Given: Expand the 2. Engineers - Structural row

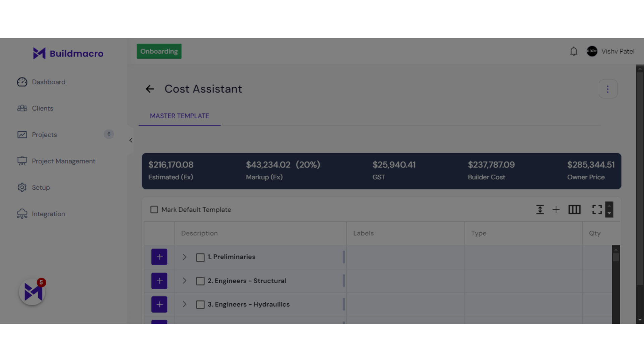Looking at the screenshot, I should (184, 281).
